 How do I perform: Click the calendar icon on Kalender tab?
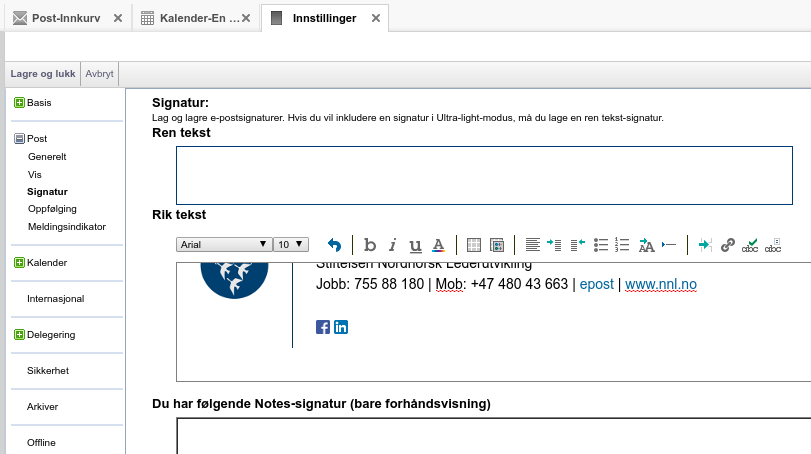click(x=147, y=18)
